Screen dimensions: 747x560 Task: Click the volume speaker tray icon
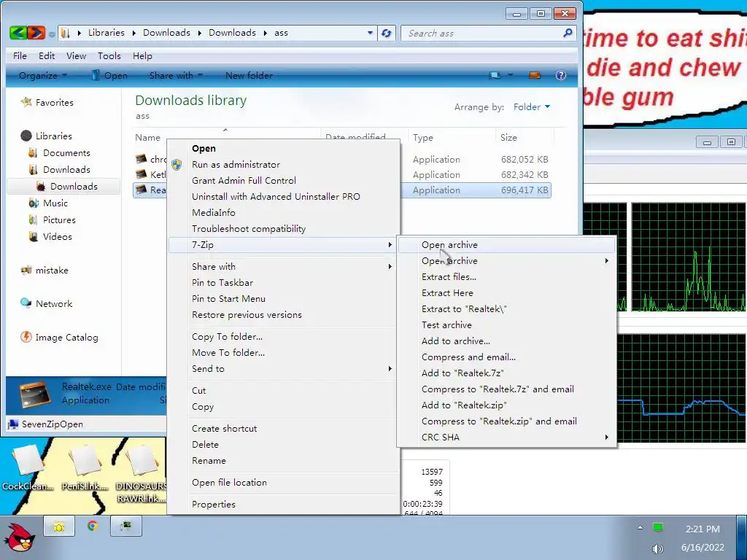(658, 548)
